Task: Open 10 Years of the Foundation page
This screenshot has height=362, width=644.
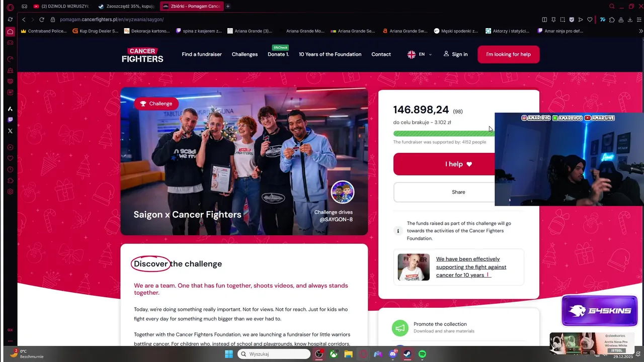Action: coord(330,54)
